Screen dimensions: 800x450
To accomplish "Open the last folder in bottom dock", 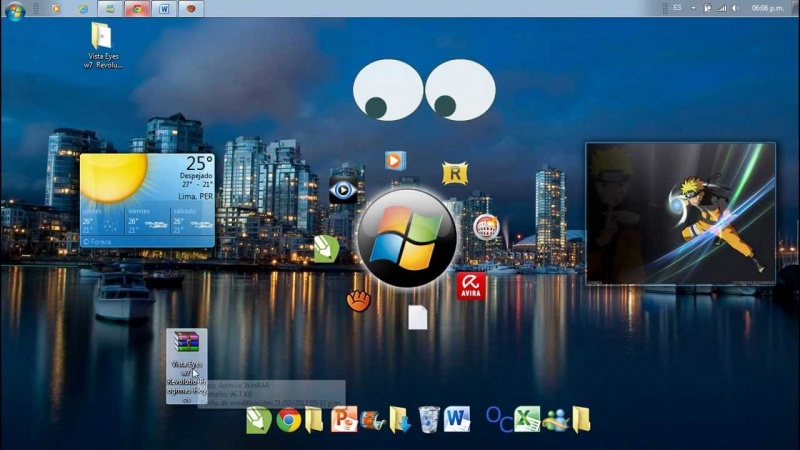I will coord(581,420).
